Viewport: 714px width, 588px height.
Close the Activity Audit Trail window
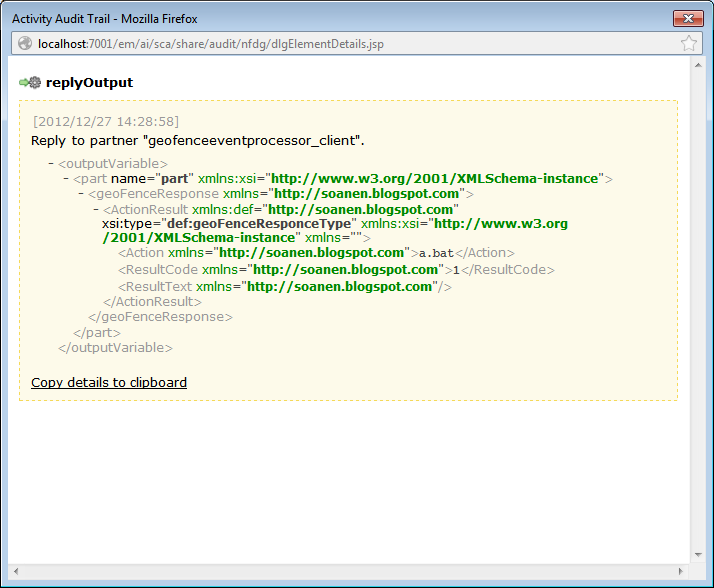(x=688, y=19)
